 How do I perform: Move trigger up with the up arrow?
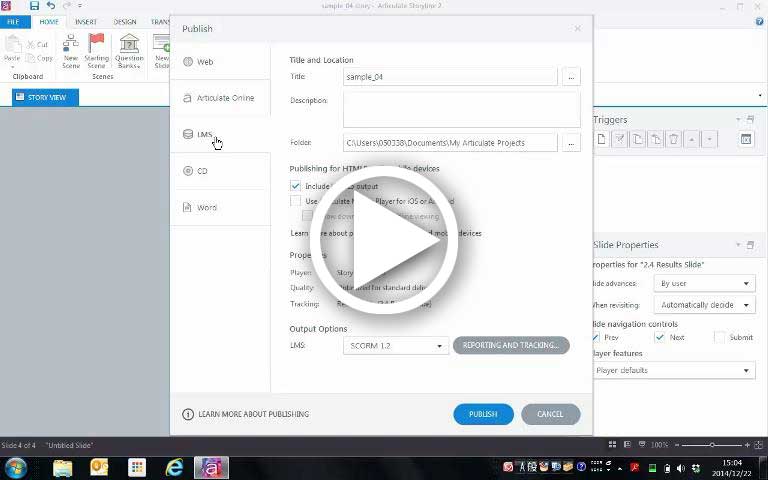692,140
